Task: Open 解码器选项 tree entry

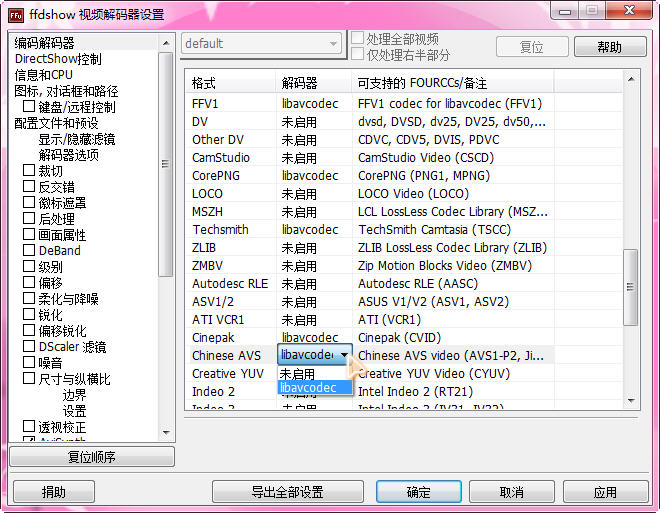Action: (x=69, y=154)
